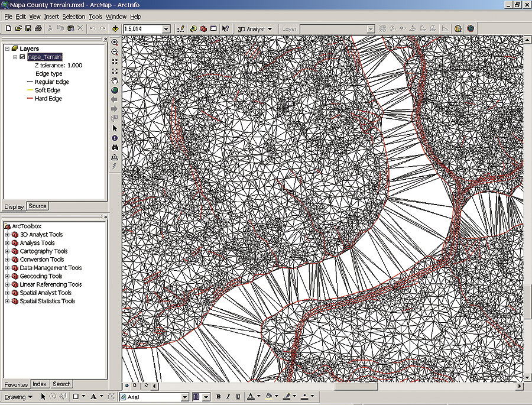
Task: Uncheck the napa_Terrain layer visibility
Action: pos(22,57)
